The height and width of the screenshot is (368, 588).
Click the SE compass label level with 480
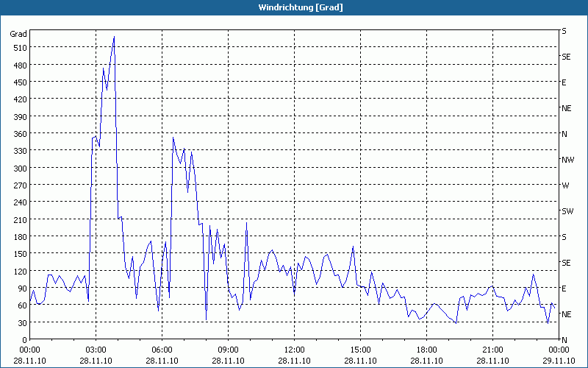pos(566,57)
